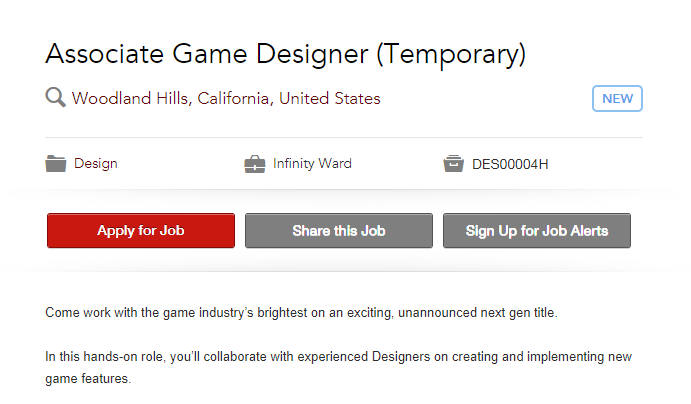This screenshot has width=691, height=404.
Task: Click the folder icon beside Design
Action: point(56,163)
